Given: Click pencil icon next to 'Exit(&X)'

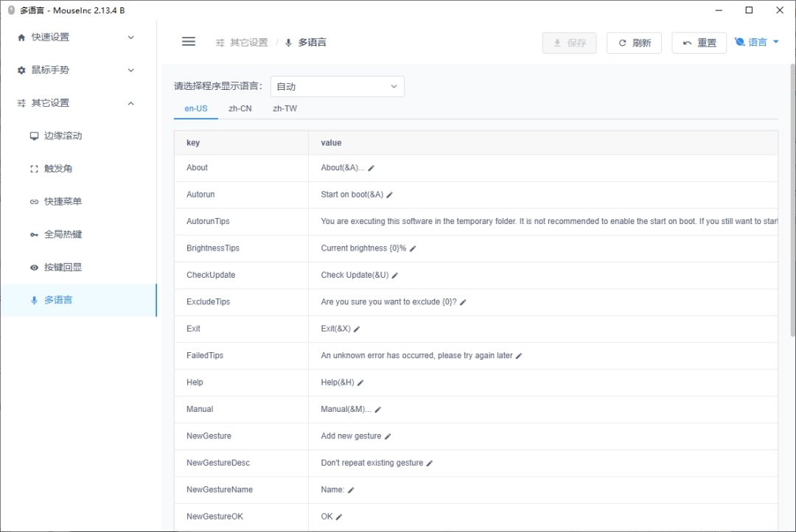Looking at the screenshot, I should point(357,329).
